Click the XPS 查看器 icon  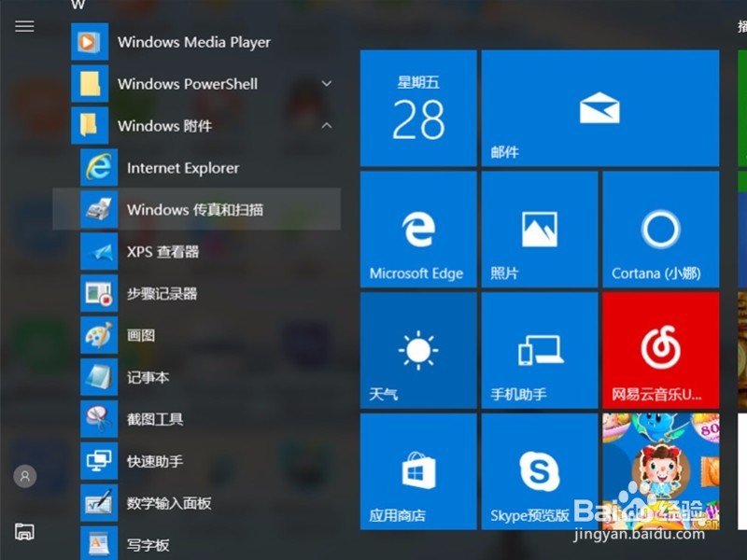[x=99, y=251]
